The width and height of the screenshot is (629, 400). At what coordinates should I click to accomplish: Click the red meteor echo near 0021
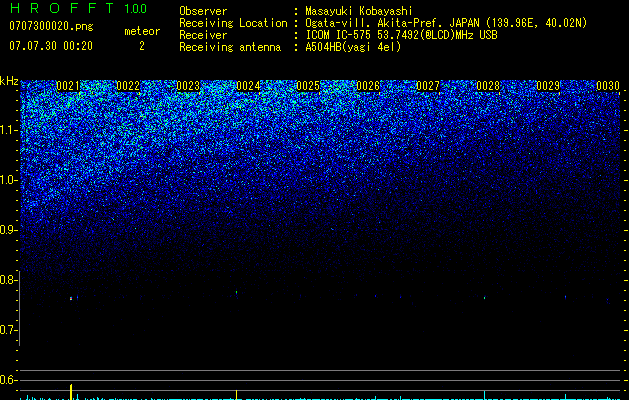71,298
